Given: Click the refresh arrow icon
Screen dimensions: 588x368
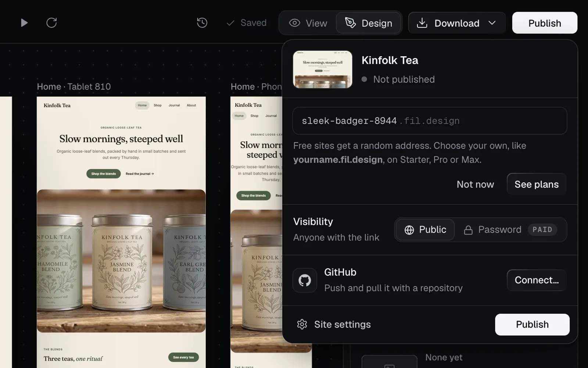Looking at the screenshot, I should pyautogui.click(x=51, y=23).
